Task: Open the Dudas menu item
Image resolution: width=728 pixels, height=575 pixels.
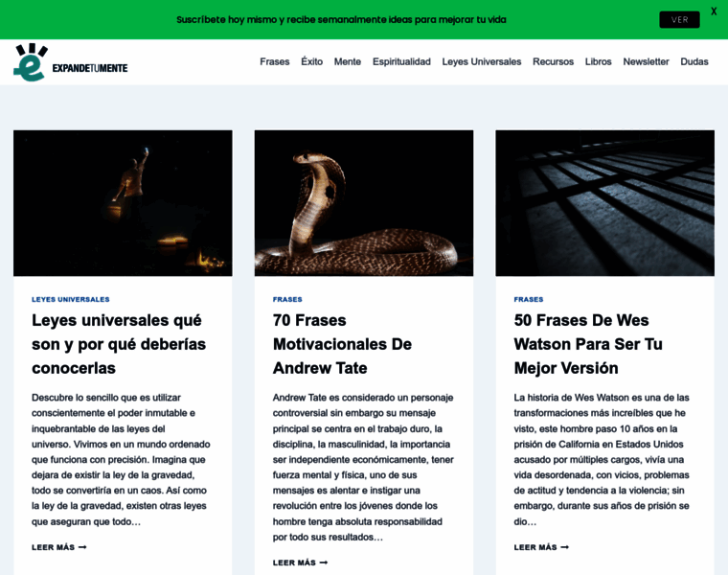Action: click(x=694, y=61)
